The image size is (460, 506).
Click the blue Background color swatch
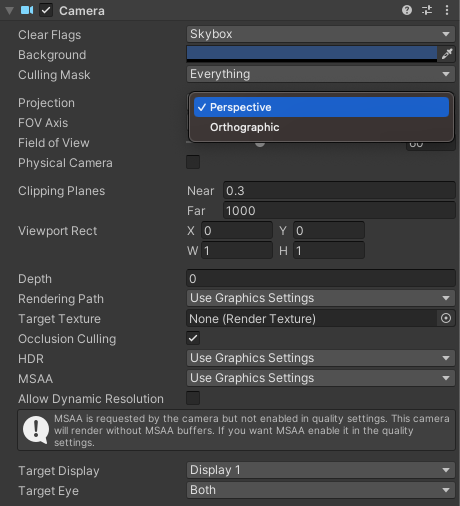(312, 54)
